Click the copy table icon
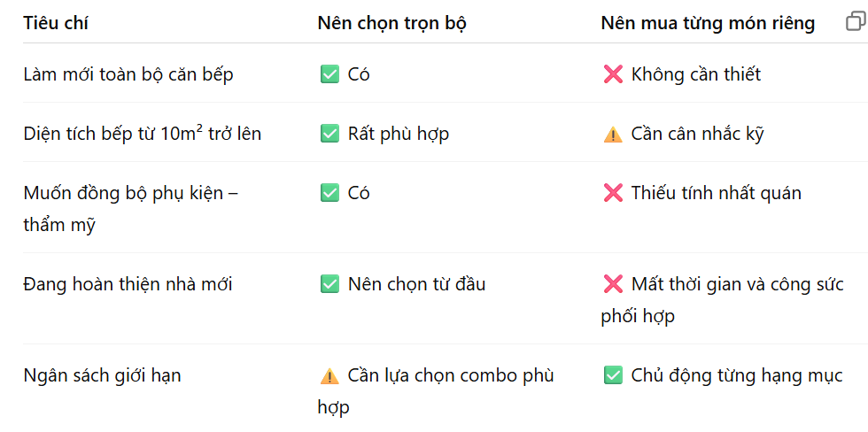This screenshot has width=868, height=432. point(856,21)
